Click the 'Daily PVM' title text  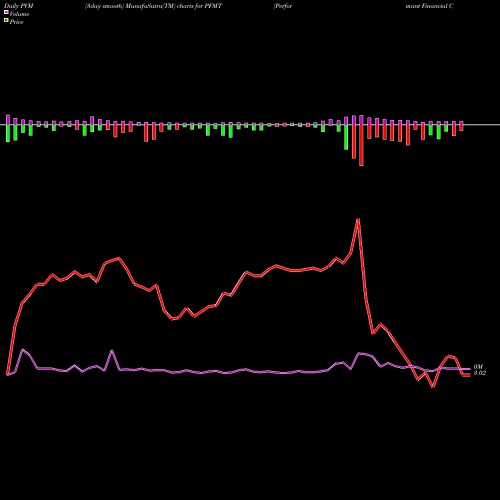pyautogui.click(x=19, y=6)
